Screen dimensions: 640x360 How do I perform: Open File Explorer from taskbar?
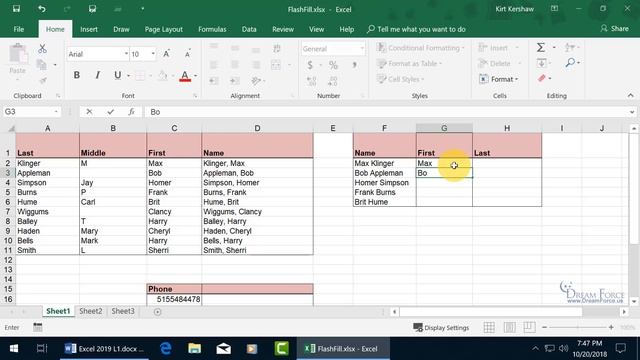click(194, 349)
